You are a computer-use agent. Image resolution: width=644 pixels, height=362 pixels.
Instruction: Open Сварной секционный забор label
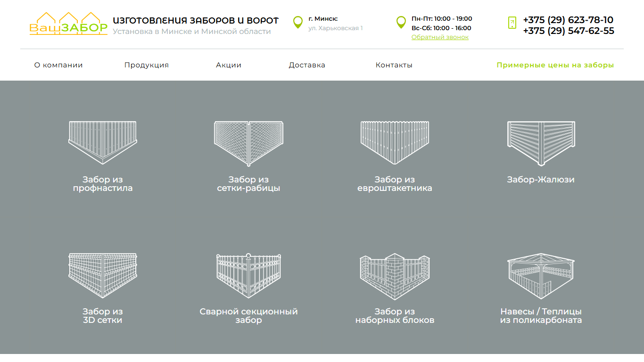[x=248, y=316]
